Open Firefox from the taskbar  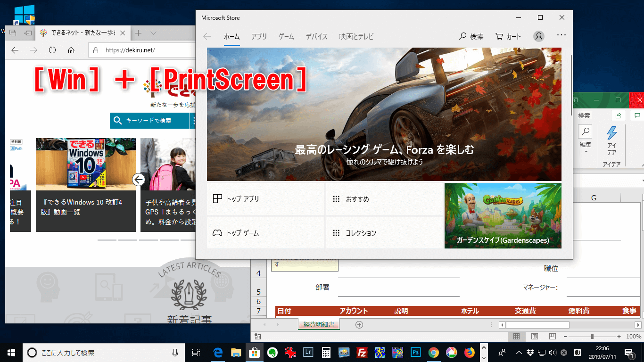coord(470,352)
